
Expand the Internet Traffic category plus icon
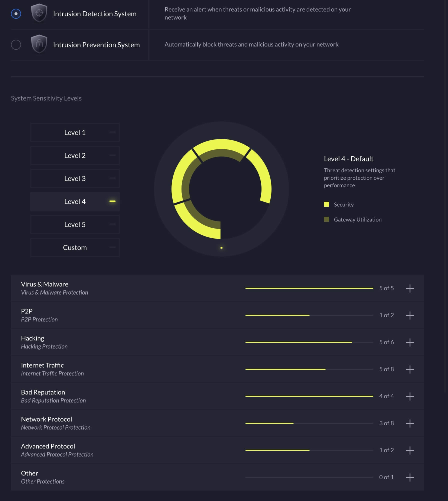pos(410,369)
